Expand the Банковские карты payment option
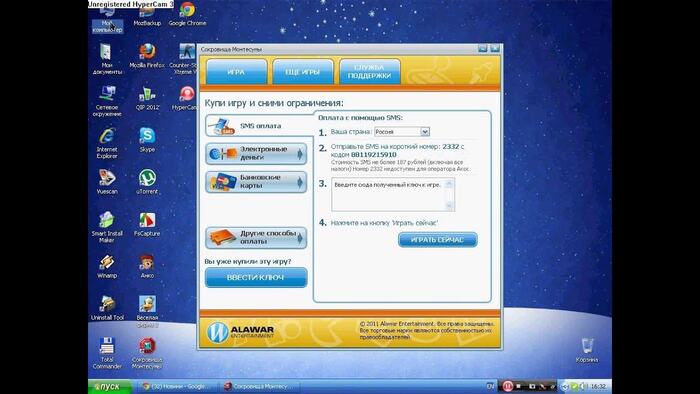The image size is (700, 394). point(256,182)
